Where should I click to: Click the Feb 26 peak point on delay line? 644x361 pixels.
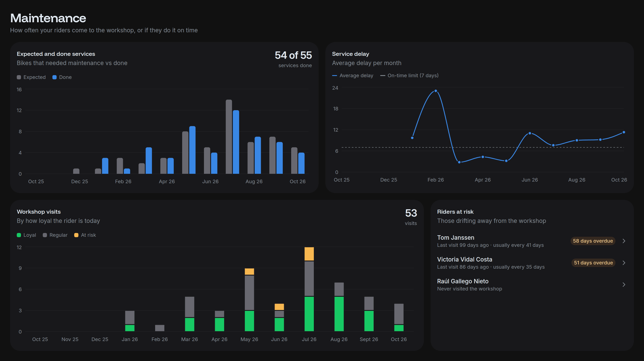coord(435,91)
